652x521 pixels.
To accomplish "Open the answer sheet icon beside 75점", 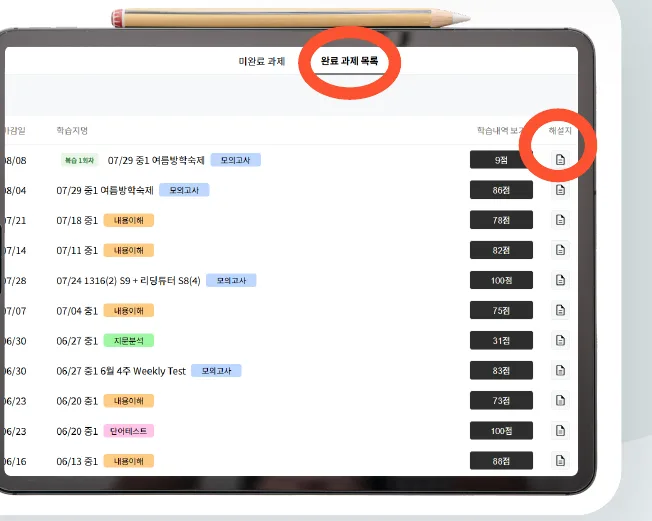I will pyautogui.click(x=560, y=310).
